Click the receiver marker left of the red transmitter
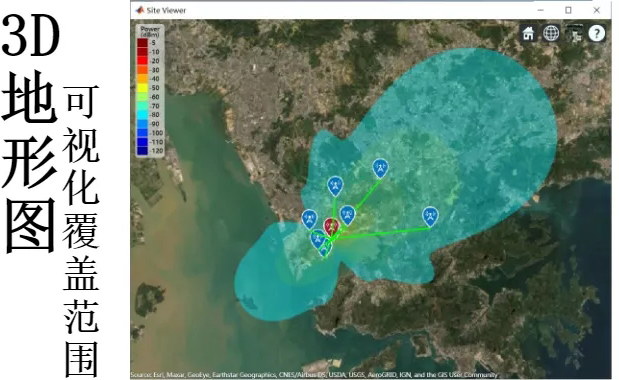 [x=310, y=219]
